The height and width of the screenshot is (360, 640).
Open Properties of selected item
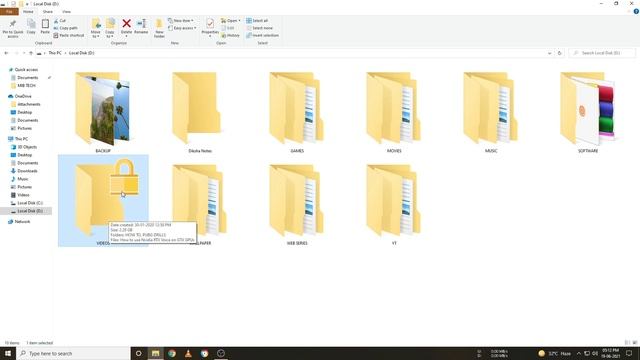coord(210,28)
